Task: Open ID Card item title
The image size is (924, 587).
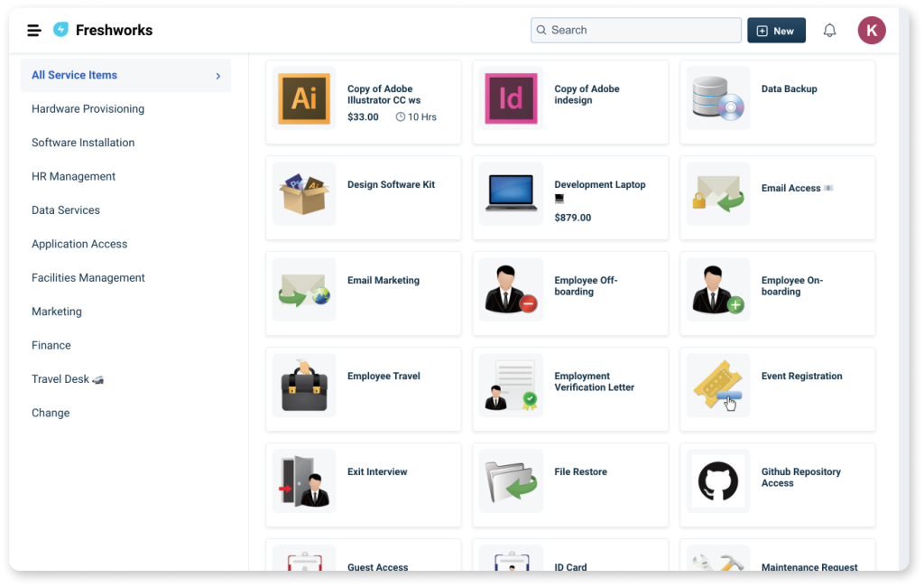Action: (570, 567)
